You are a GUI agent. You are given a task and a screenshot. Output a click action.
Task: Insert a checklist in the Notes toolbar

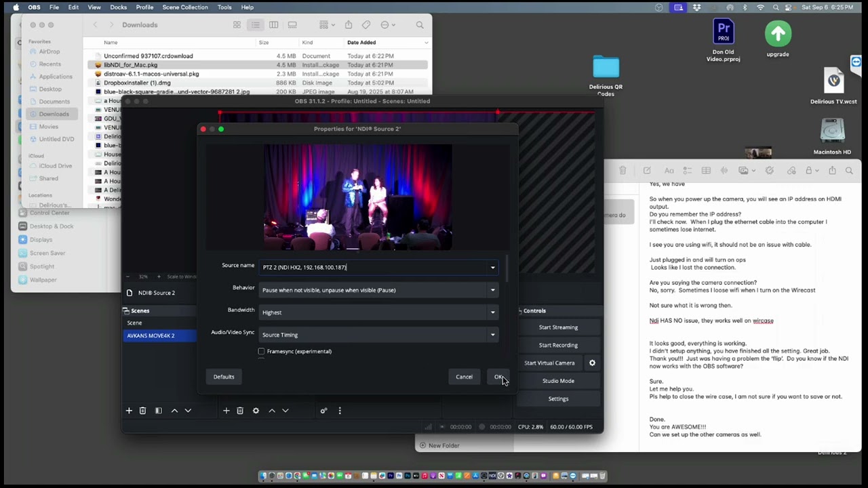coord(688,171)
